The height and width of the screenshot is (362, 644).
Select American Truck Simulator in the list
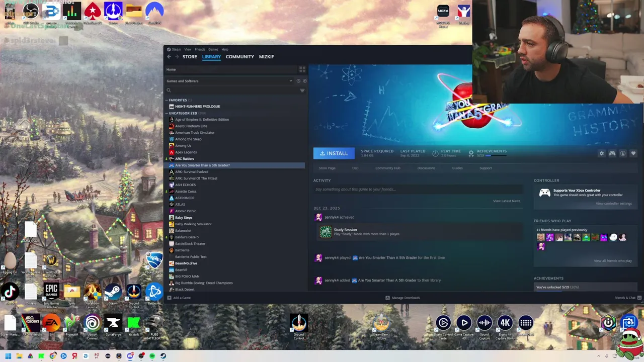click(x=194, y=133)
